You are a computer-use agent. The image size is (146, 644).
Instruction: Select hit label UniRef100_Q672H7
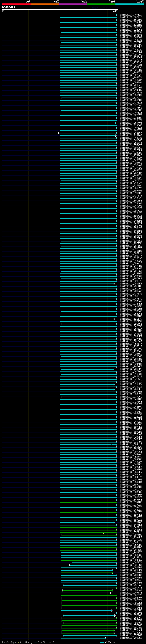131,173
